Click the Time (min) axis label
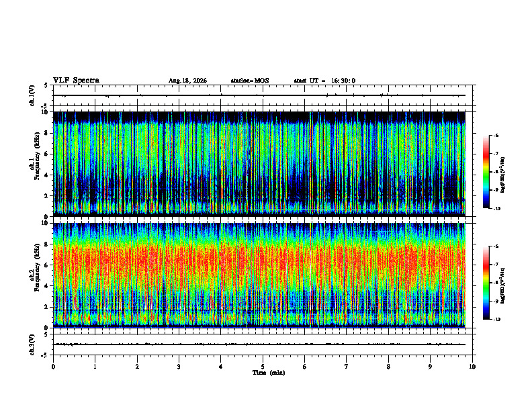Viewport: 532px width, 411px height. 269,373
